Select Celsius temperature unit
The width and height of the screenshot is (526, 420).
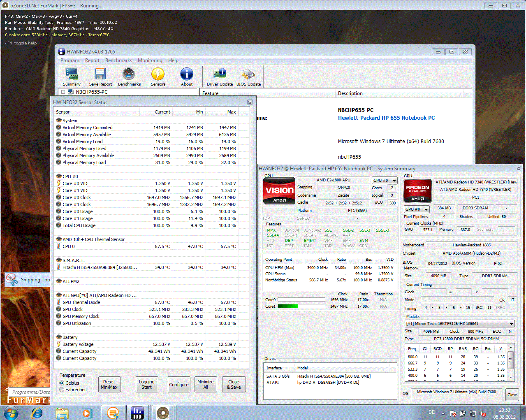62,383
